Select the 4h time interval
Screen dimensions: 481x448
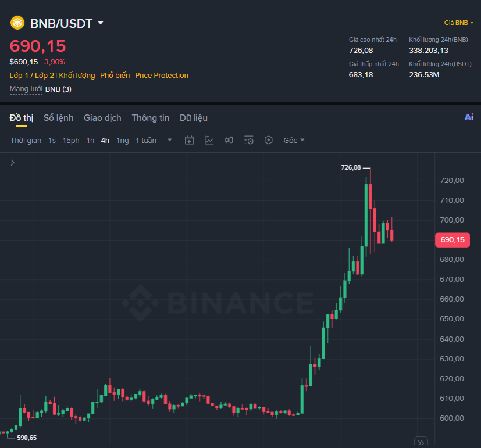click(105, 141)
